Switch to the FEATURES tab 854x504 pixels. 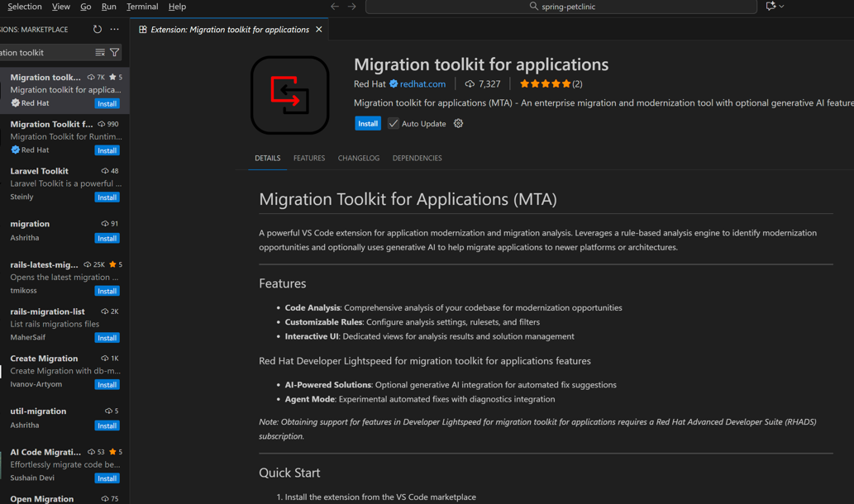click(x=309, y=158)
